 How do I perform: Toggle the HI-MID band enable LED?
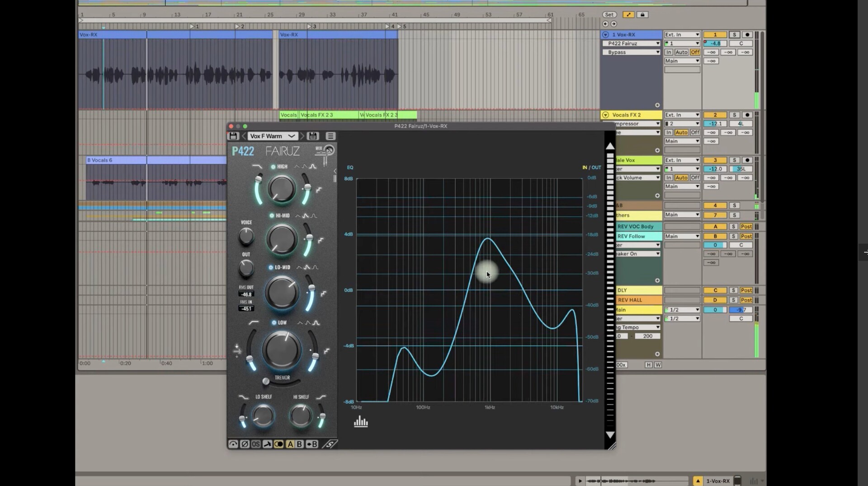(x=272, y=216)
